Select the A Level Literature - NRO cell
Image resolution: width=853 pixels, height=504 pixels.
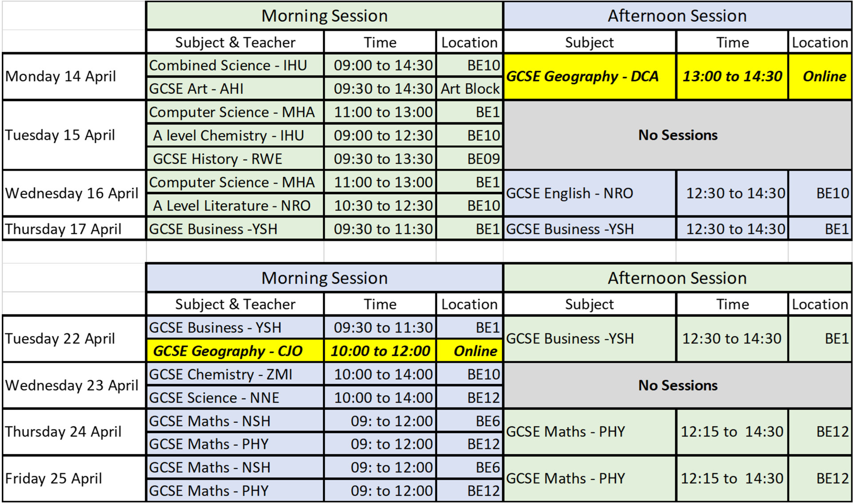[x=235, y=205]
